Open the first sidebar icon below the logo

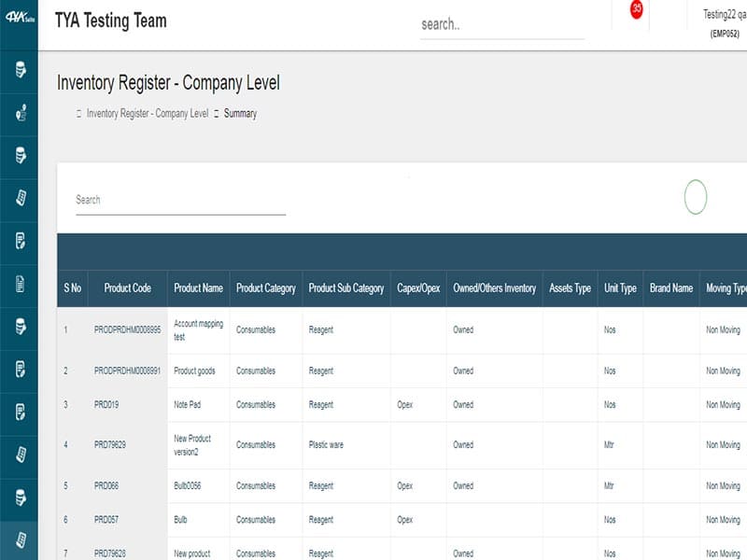20,70
